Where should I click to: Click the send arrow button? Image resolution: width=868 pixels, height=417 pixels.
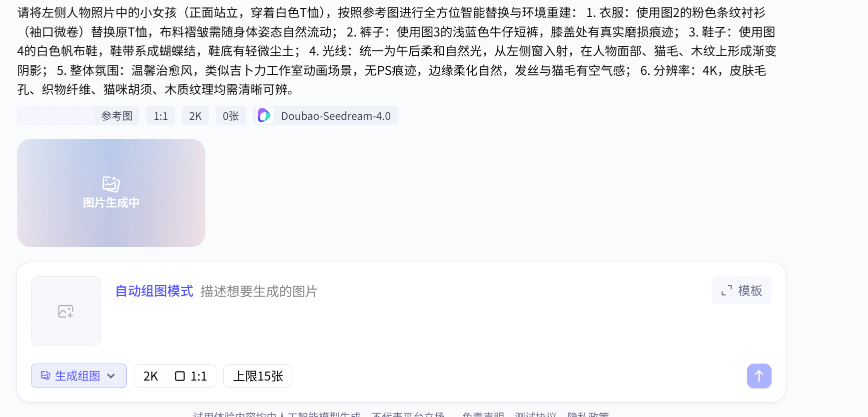[x=759, y=376]
